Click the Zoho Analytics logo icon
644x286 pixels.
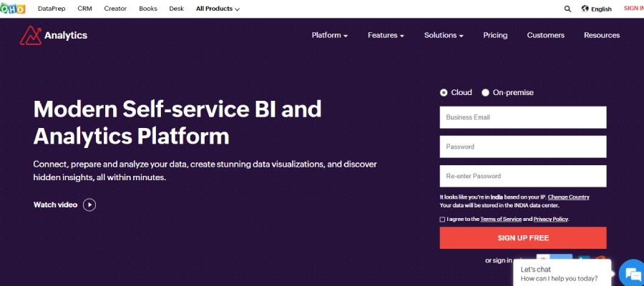(30, 35)
